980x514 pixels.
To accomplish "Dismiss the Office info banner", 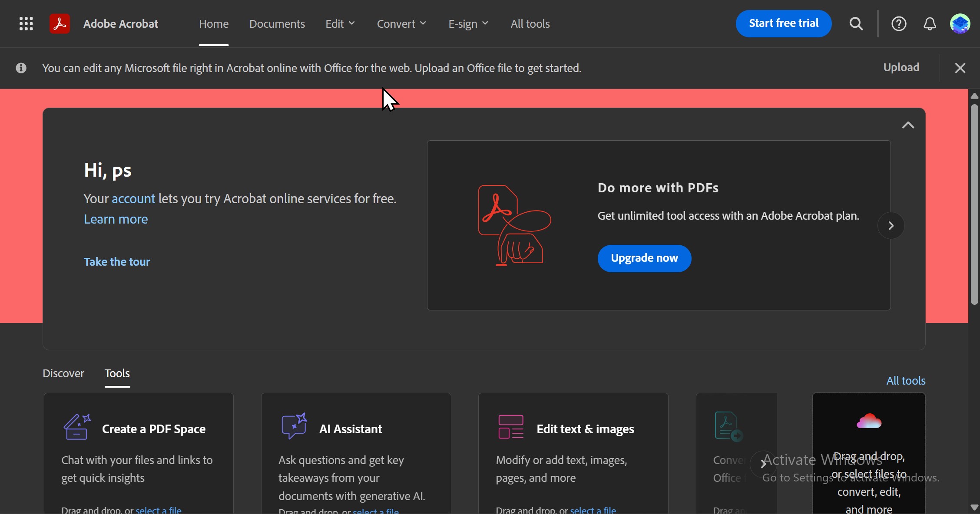I will pos(960,68).
